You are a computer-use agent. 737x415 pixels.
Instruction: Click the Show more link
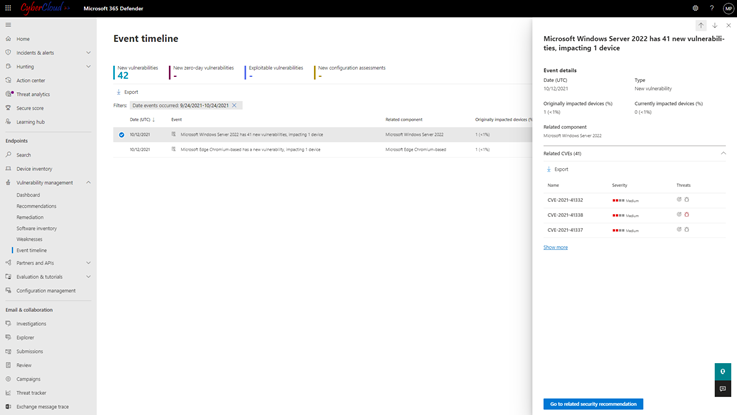click(x=555, y=247)
